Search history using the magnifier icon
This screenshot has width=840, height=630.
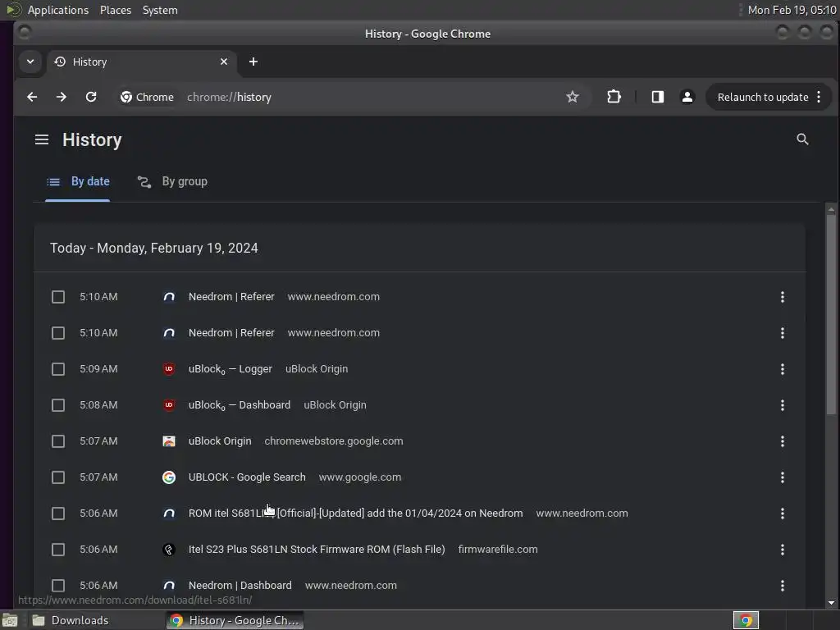pyautogui.click(x=802, y=139)
